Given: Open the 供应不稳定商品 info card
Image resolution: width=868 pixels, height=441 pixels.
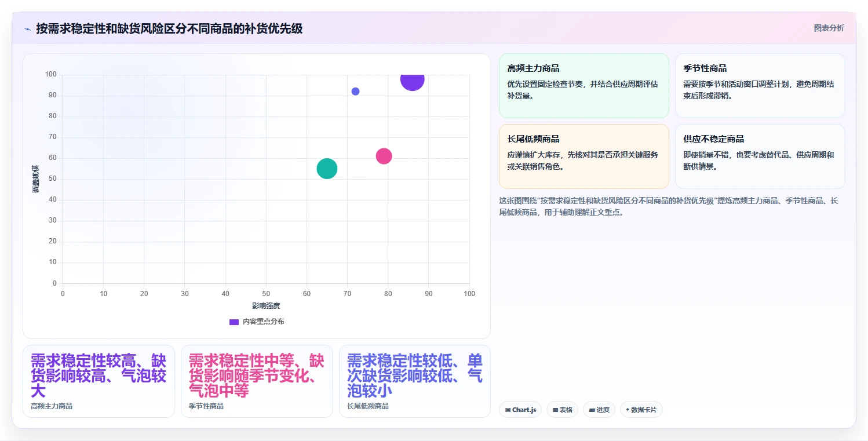Looking at the screenshot, I should click(x=760, y=156).
